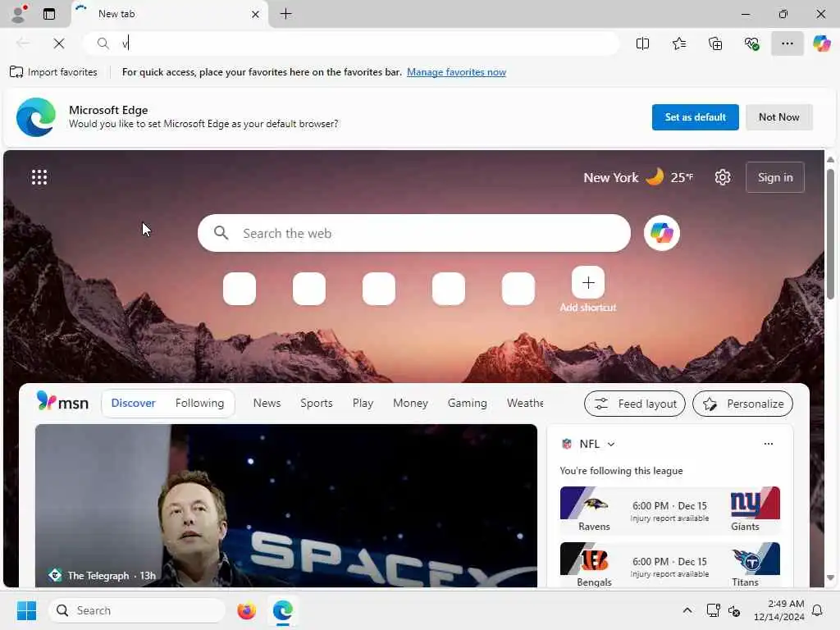The width and height of the screenshot is (840, 630).
Task: Open the tab actions menu icon
Action: click(49, 14)
